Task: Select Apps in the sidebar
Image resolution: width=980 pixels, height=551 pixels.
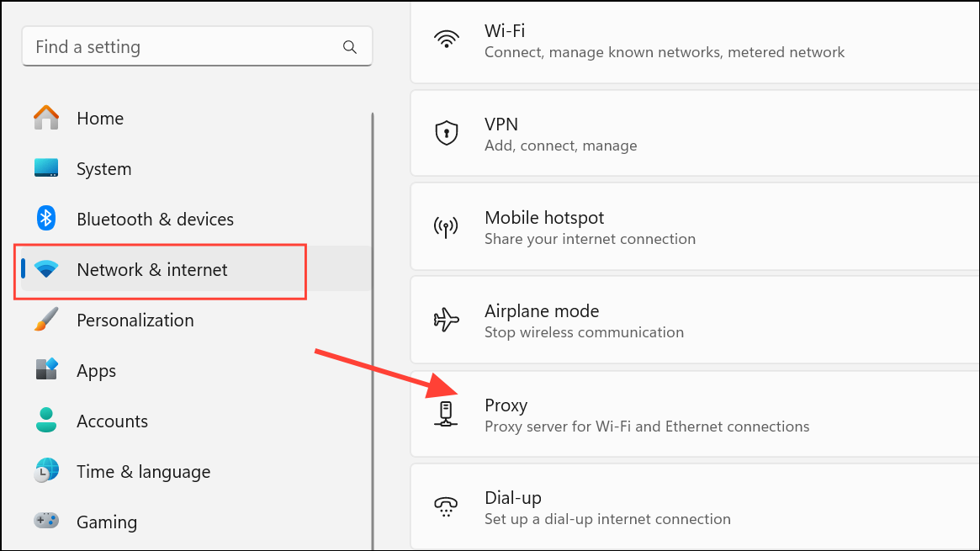Action: [95, 370]
